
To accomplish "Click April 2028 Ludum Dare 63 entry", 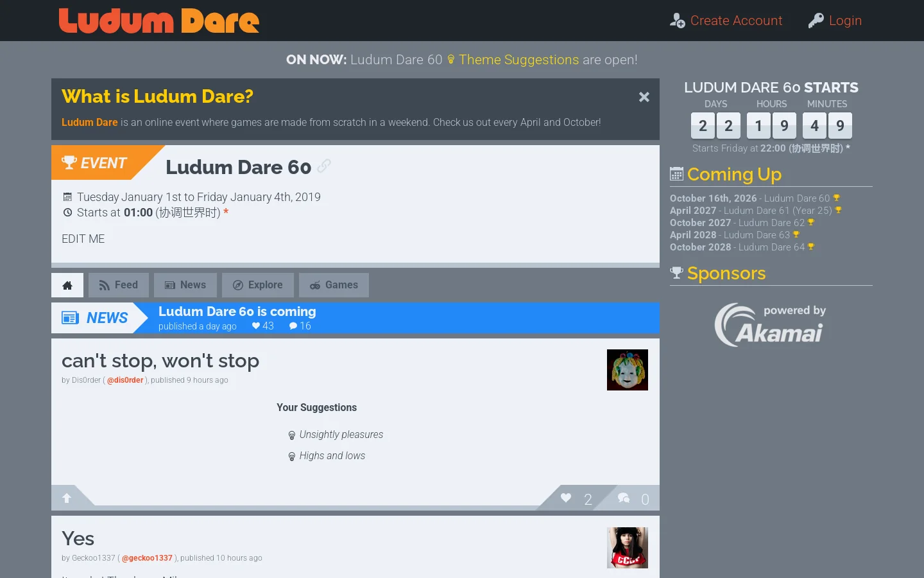I will tap(735, 235).
